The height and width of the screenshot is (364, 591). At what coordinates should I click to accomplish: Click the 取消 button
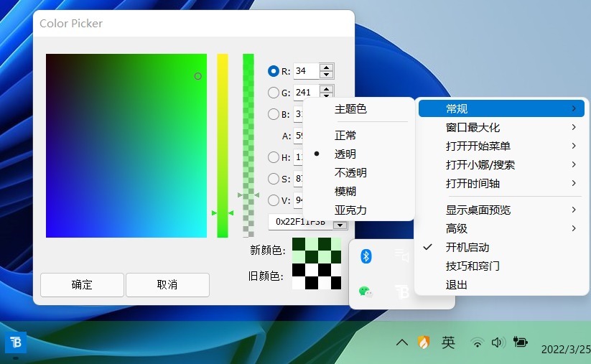[167, 284]
